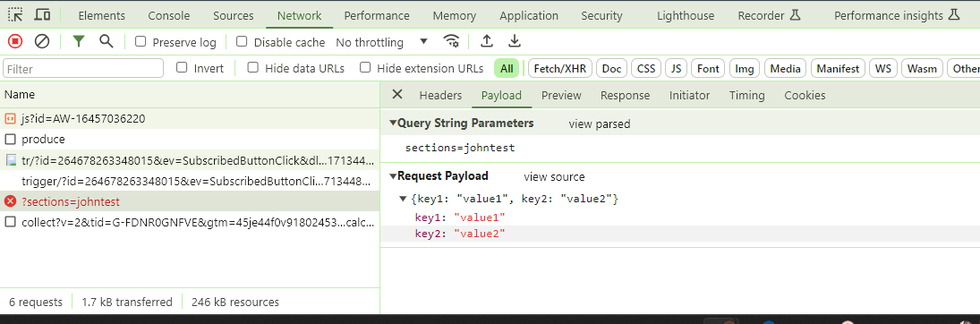Open the No throttling dropdown

point(381,42)
